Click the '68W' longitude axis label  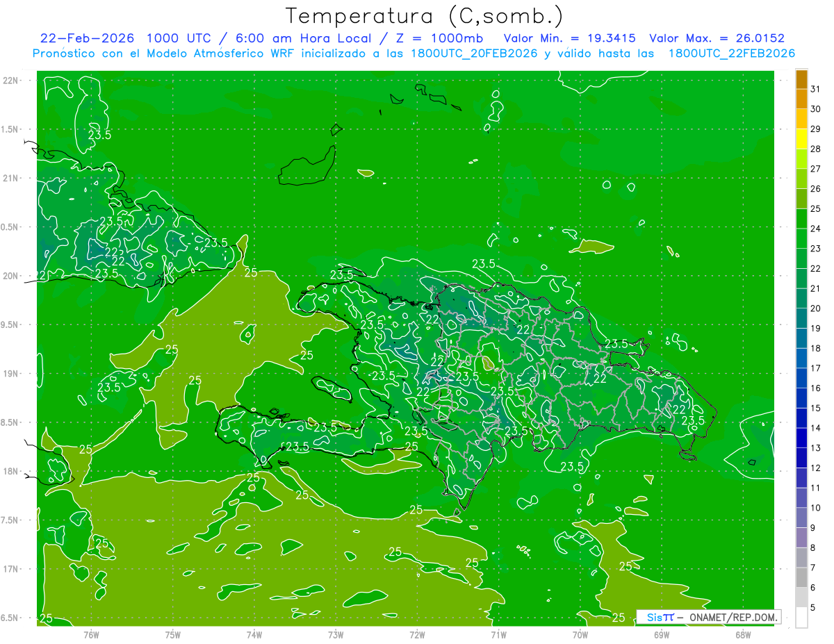(x=743, y=634)
